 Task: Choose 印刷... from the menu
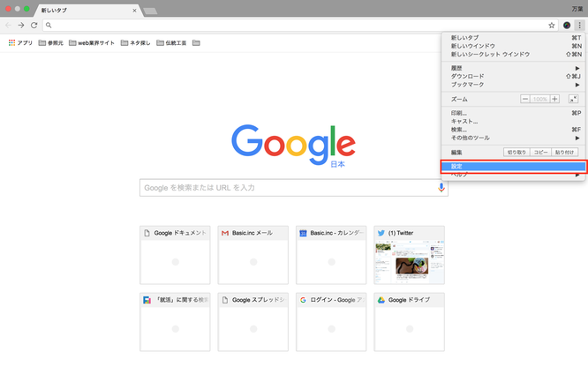(513, 113)
